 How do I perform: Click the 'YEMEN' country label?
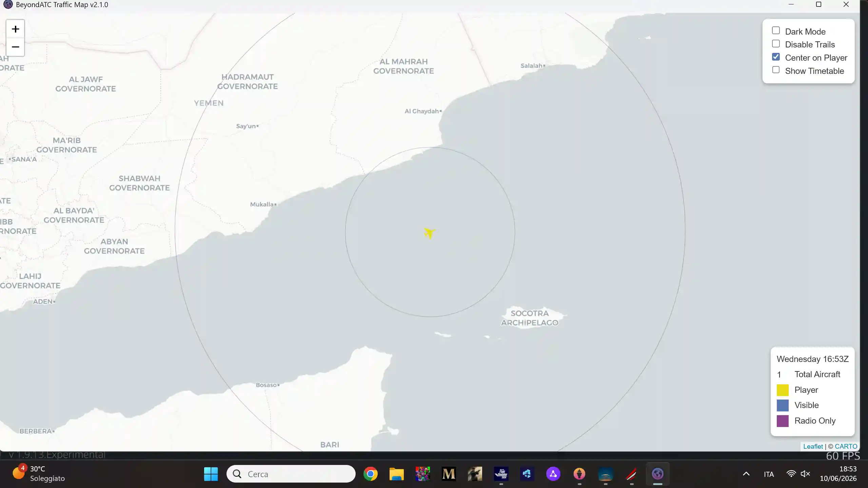tap(209, 103)
